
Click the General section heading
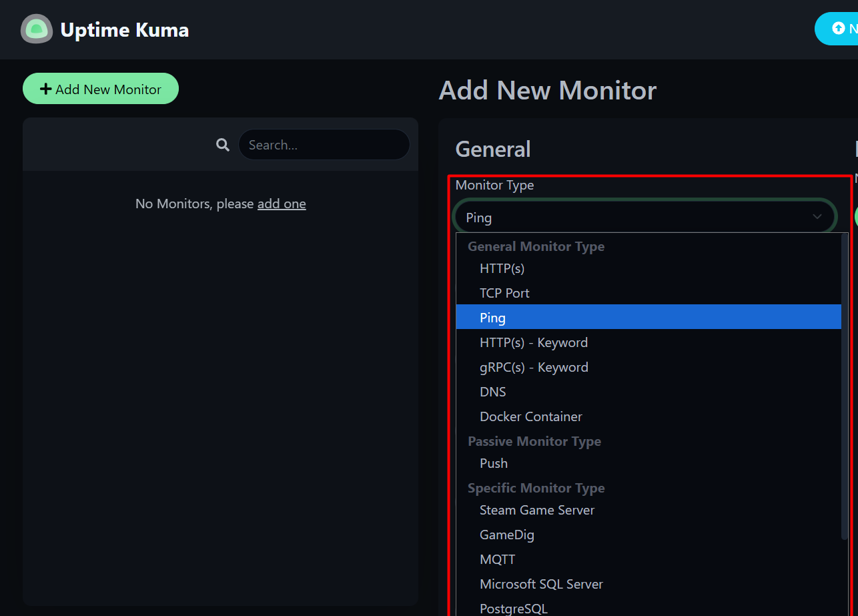pos(493,149)
